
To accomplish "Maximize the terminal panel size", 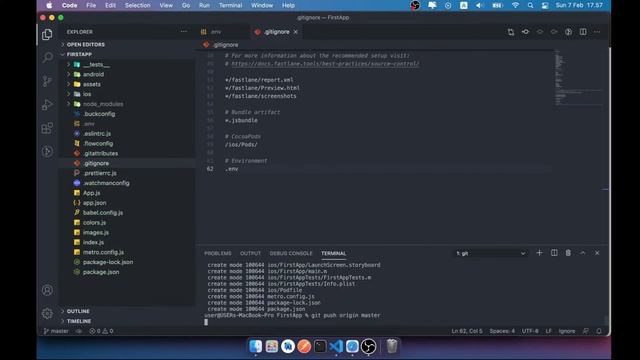I will pyautogui.click(x=583, y=253).
